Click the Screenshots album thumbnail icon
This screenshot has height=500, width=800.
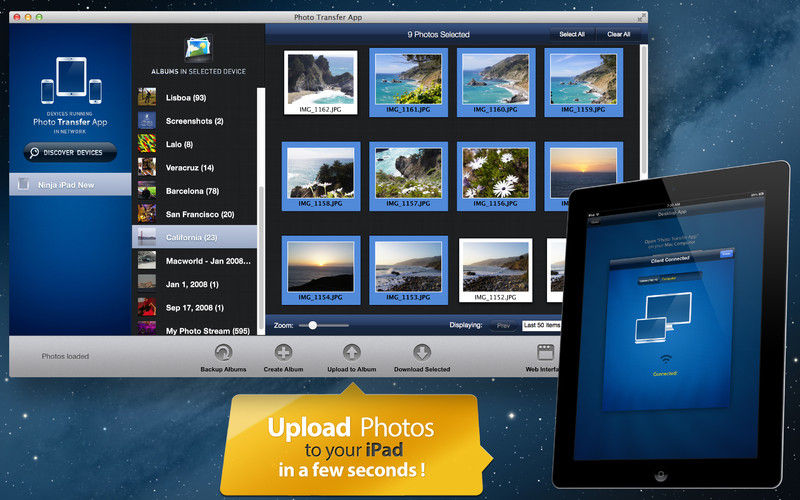point(147,120)
